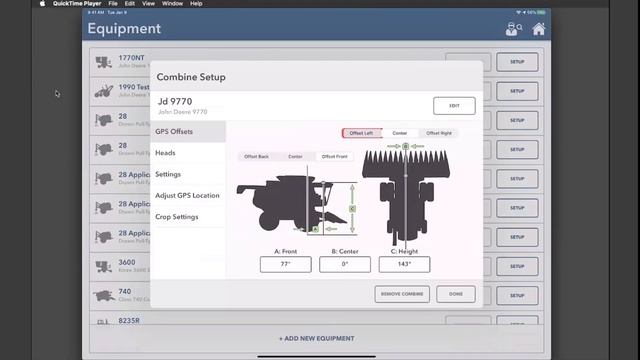This screenshot has height=360, width=640.
Task: Click the Edit button for Jd 9770
Action: coord(454,106)
